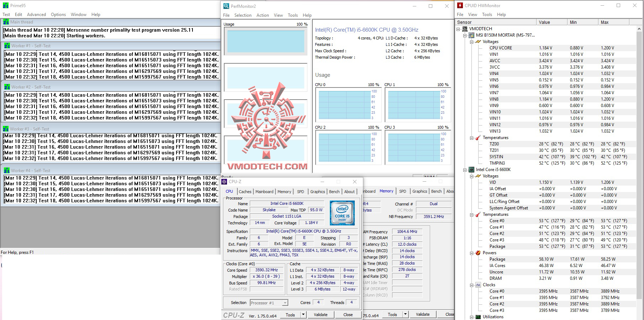Click the Temperatures icon under Intel Core i5 6600K
The width and height of the screenshot is (644, 320).
478,214
